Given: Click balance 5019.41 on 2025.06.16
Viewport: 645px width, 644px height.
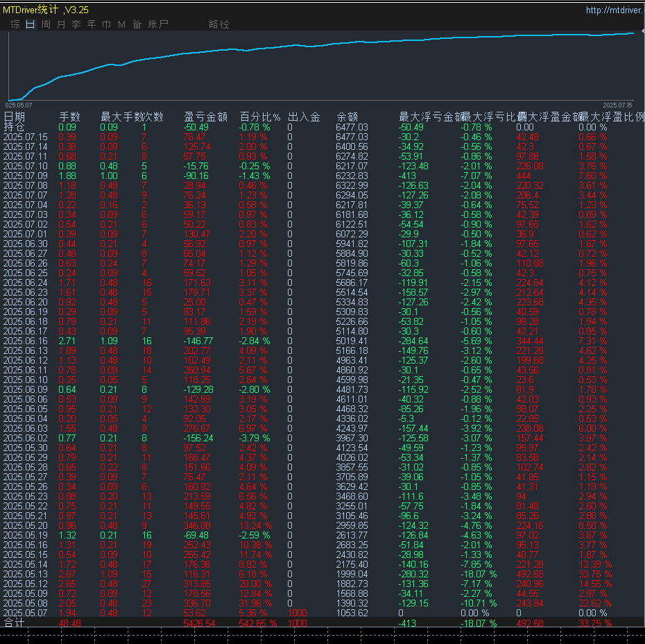Looking at the screenshot, I should [352, 341].
